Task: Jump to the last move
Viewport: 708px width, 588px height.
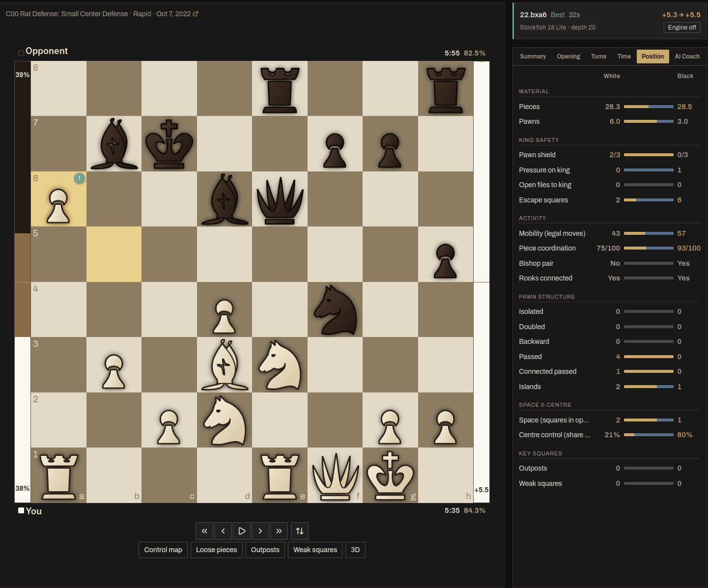Action: [279, 531]
